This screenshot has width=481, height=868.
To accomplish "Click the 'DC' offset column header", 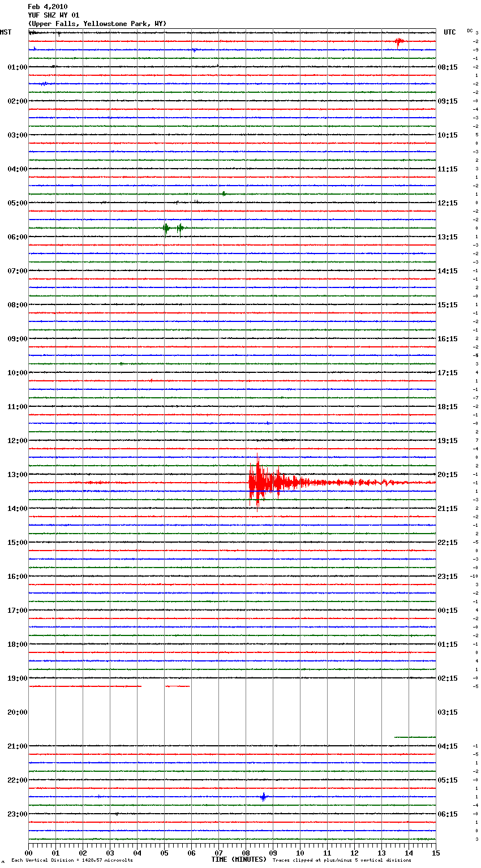I will (x=470, y=31).
